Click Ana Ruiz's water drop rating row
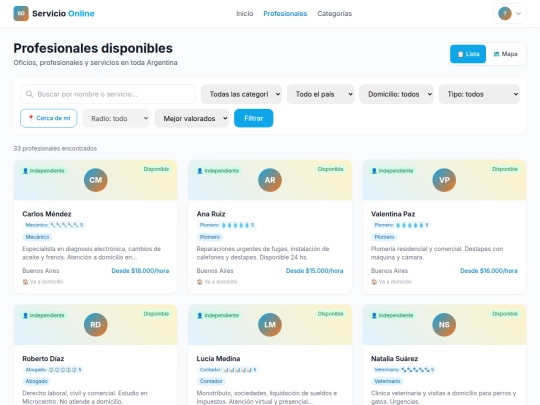Viewport: 540px width, 405px height. coord(227,225)
